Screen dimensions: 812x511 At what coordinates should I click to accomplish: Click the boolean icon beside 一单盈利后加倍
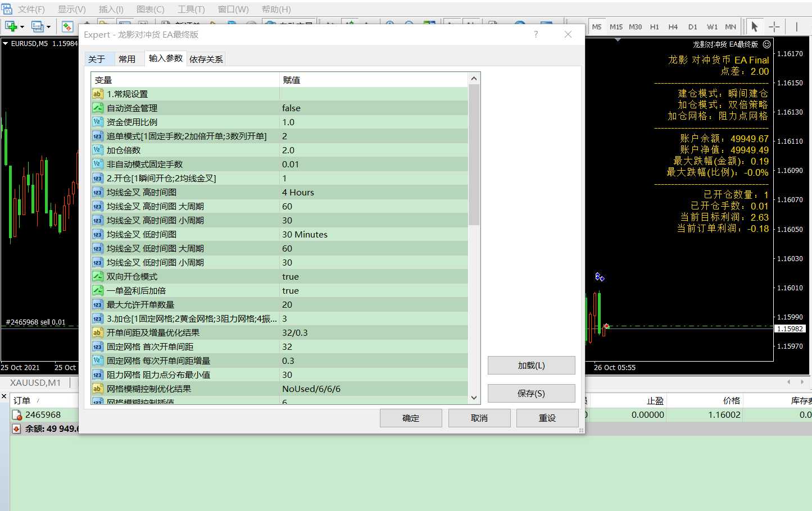(x=98, y=290)
